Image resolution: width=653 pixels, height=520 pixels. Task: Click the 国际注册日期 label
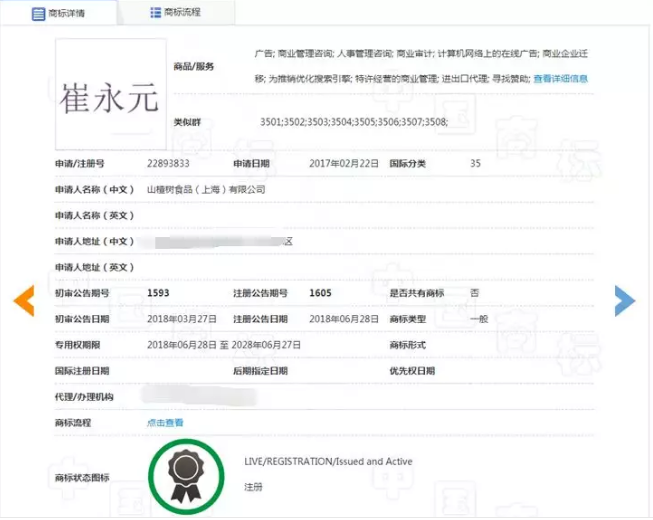[82, 371]
